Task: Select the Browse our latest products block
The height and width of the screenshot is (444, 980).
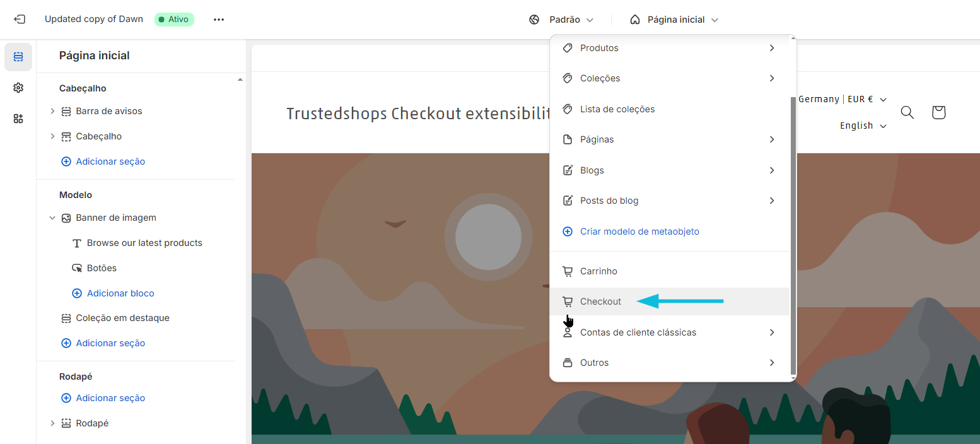Action: tap(144, 243)
